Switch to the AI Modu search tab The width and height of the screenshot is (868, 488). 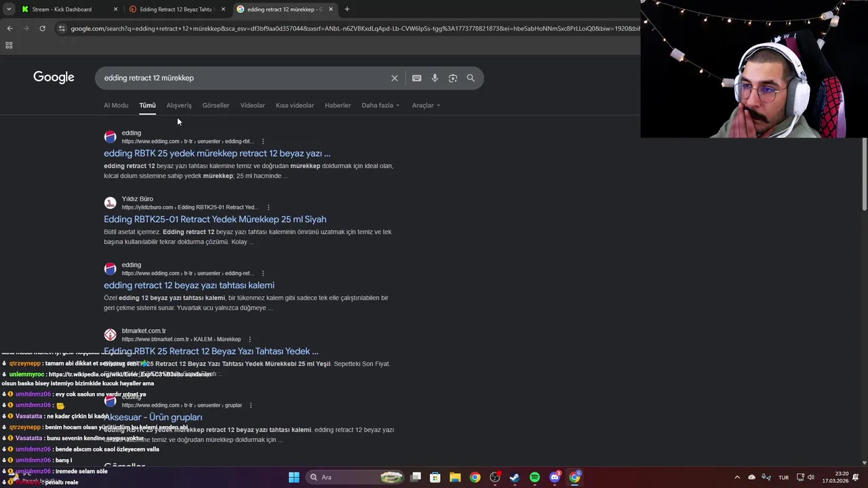[x=116, y=105]
